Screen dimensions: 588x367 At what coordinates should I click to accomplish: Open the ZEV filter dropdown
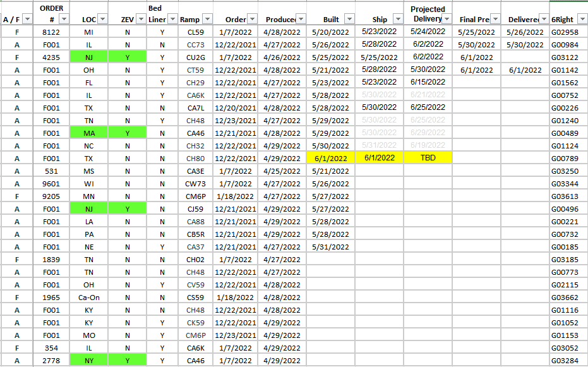(x=139, y=20)
